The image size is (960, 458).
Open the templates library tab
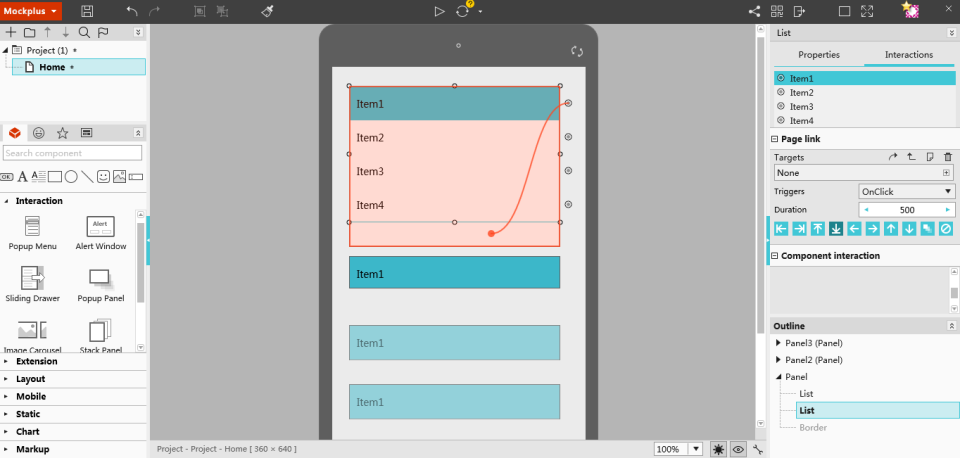[x=86, y=133]
